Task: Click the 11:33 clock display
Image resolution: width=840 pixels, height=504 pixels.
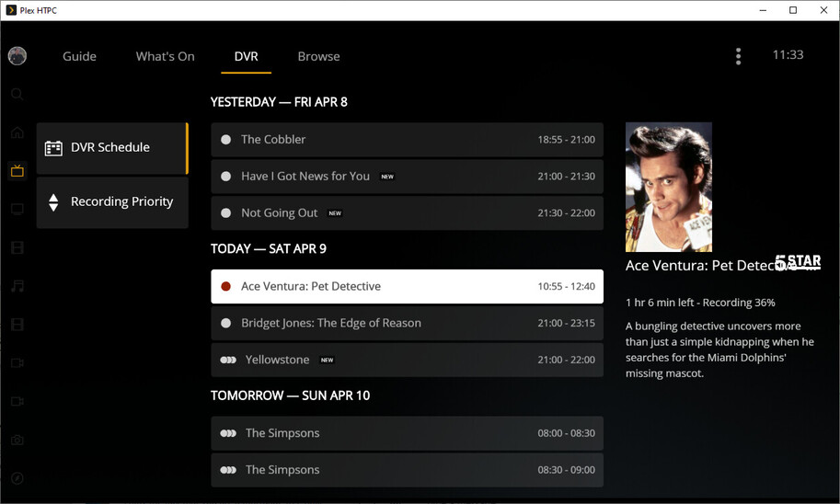Action: (788, 54)
